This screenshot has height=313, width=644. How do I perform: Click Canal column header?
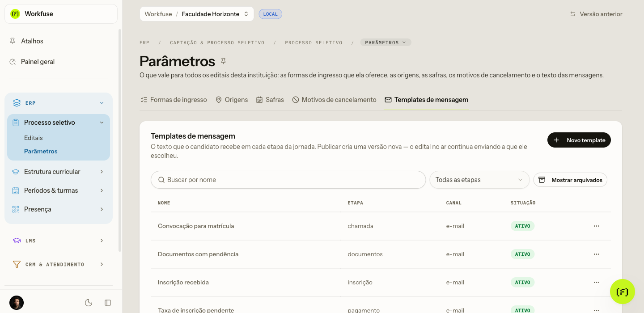click(454, 203)
